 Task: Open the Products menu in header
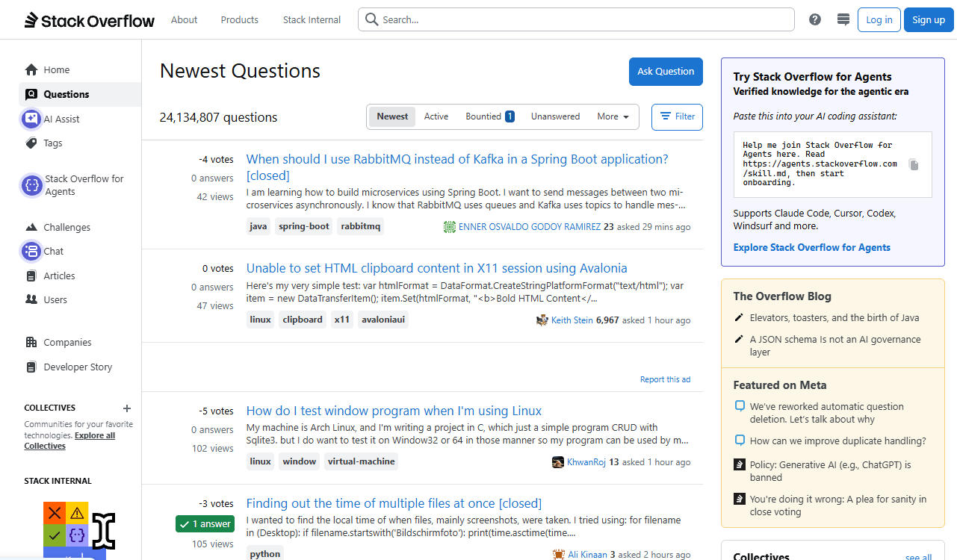click(x=240, y=20)
